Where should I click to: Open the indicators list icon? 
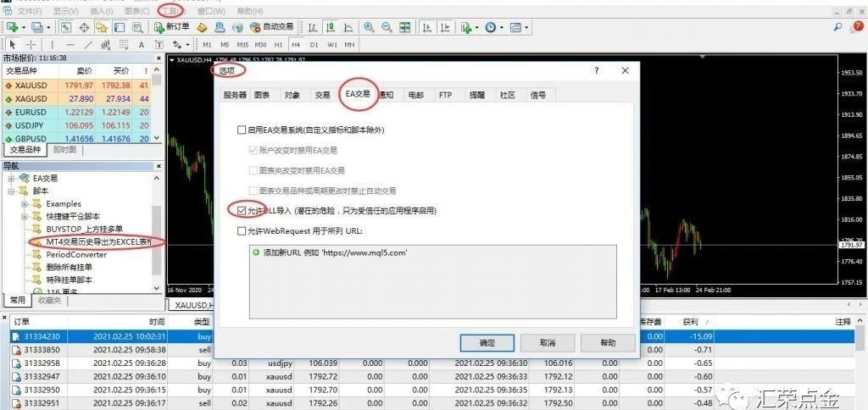466,27
